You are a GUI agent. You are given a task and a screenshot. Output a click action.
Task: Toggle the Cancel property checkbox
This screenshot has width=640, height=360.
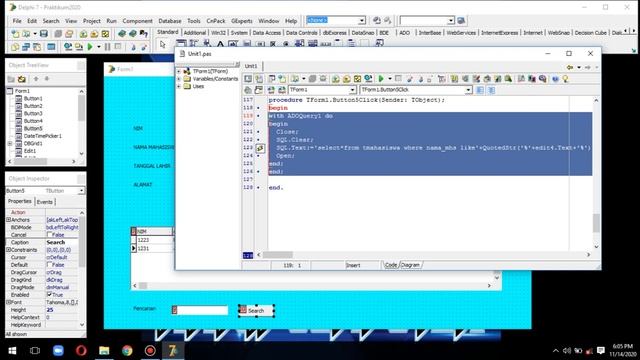click(49, 235)
